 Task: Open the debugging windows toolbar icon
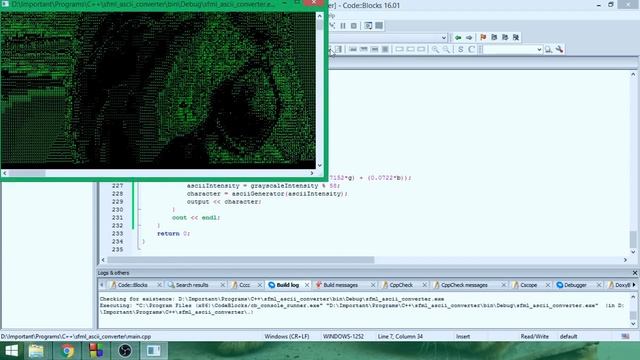[368, 26]
